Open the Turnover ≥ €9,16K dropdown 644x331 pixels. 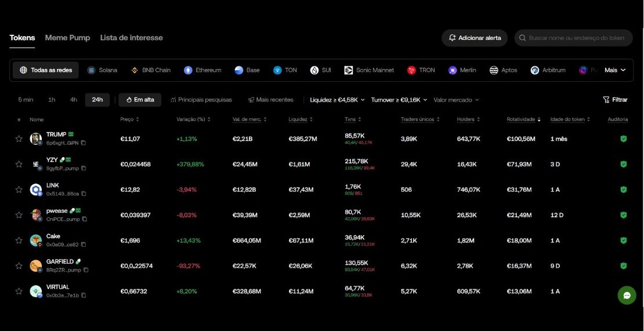click(x=399, y=100)
